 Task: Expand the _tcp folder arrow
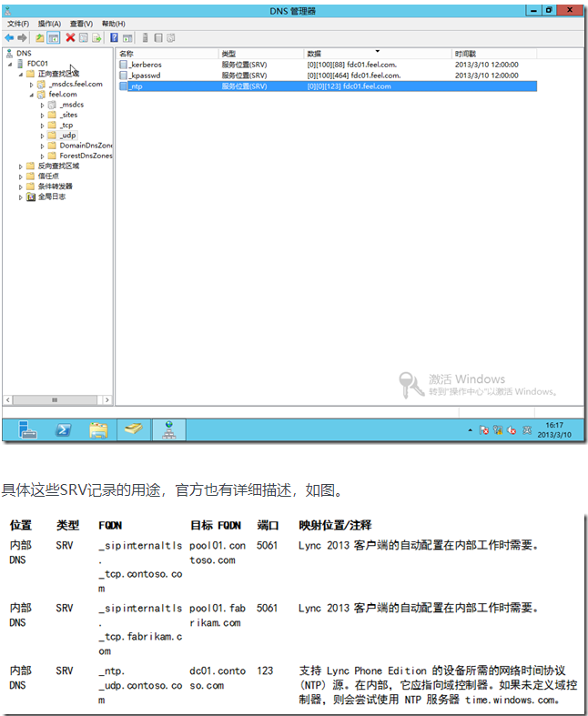pos(43,126)
